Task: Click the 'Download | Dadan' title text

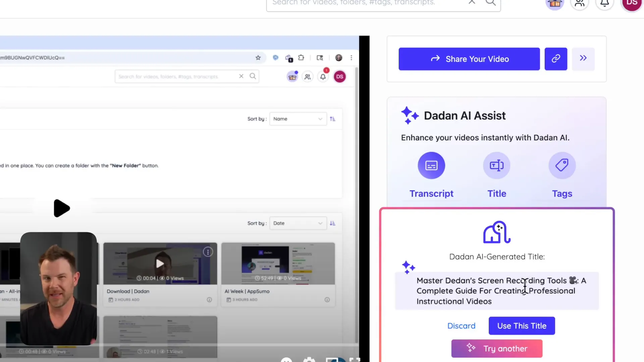Action: click(128, 291)
